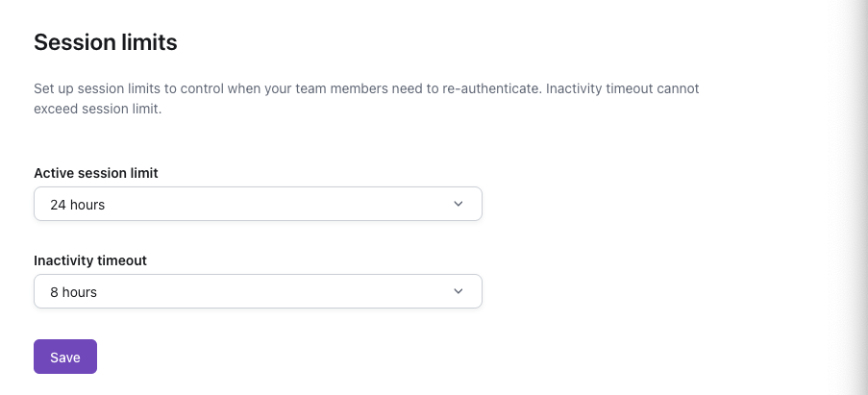This screenshot has width=868, height=395.
Task: Click the "Session limits" page heading
Action: coord(106,42)
